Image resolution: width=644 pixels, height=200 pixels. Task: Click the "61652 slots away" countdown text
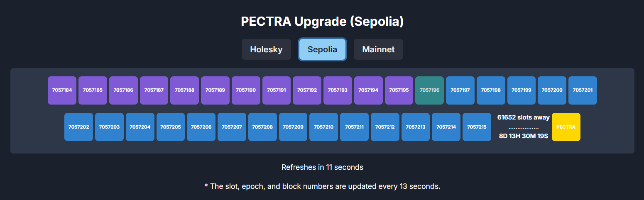point(523,117)
